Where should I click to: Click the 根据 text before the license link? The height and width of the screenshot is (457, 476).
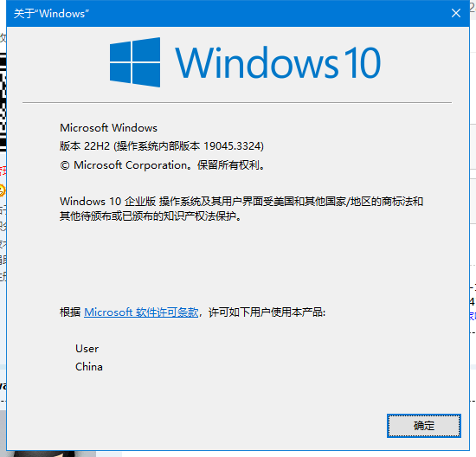(70, 312)
